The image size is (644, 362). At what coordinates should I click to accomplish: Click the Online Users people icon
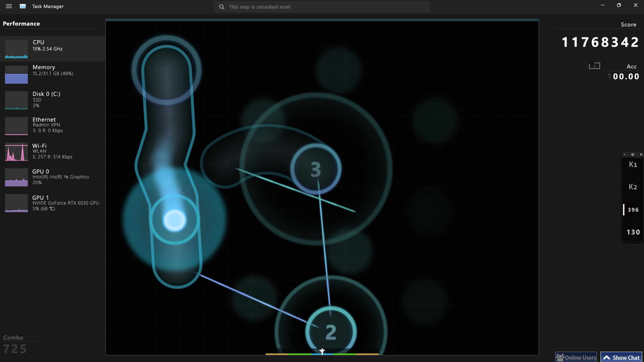pyautogui.click(x=560, y=357)
